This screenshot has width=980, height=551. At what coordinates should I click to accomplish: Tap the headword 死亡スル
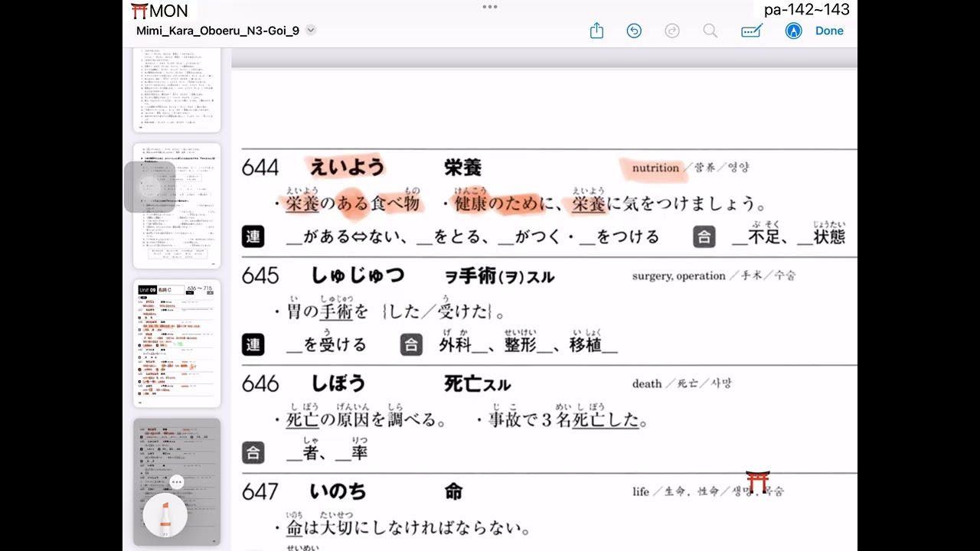[x=478, y=383]
